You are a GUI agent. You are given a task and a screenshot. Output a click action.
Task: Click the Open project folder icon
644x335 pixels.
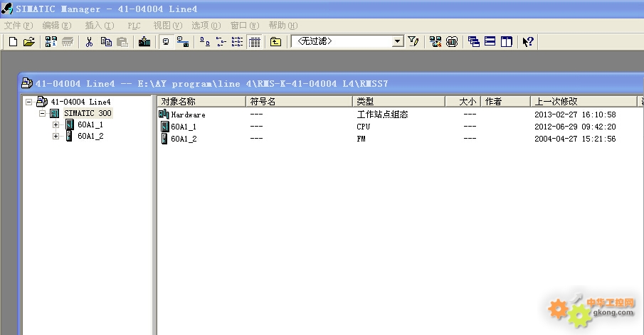point(28,41)
